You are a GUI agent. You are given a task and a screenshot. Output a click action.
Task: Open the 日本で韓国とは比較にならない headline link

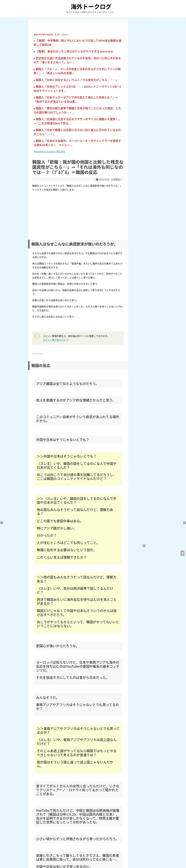coord(77,132)
